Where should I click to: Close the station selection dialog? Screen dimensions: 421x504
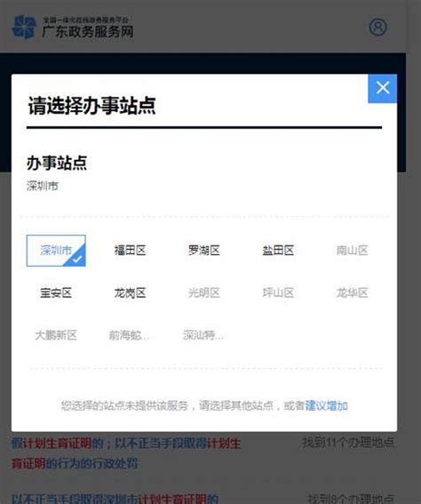(383, 88)
